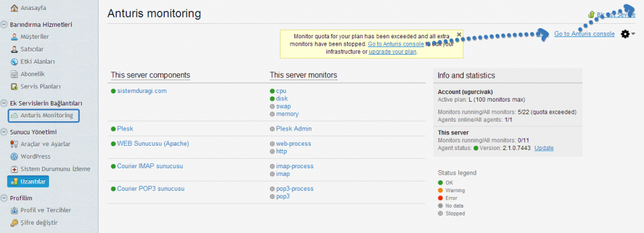Collapse the Ek Servislerin Bağlantıları section

[4, 103]
